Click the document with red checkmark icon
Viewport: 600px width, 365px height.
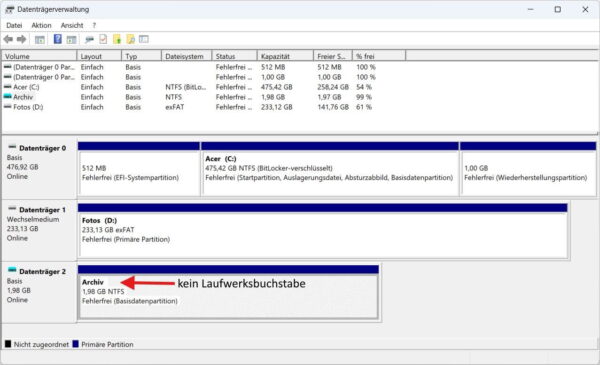click(x=103, y=39)
